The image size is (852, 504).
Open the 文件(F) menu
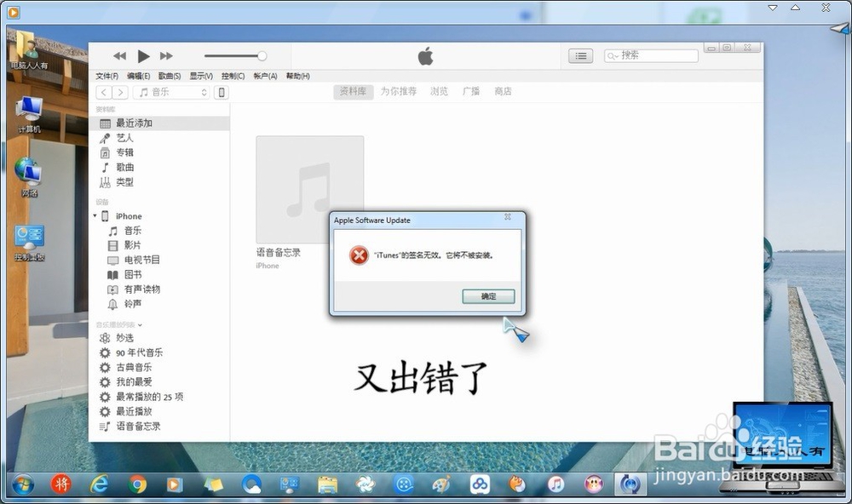106,76
